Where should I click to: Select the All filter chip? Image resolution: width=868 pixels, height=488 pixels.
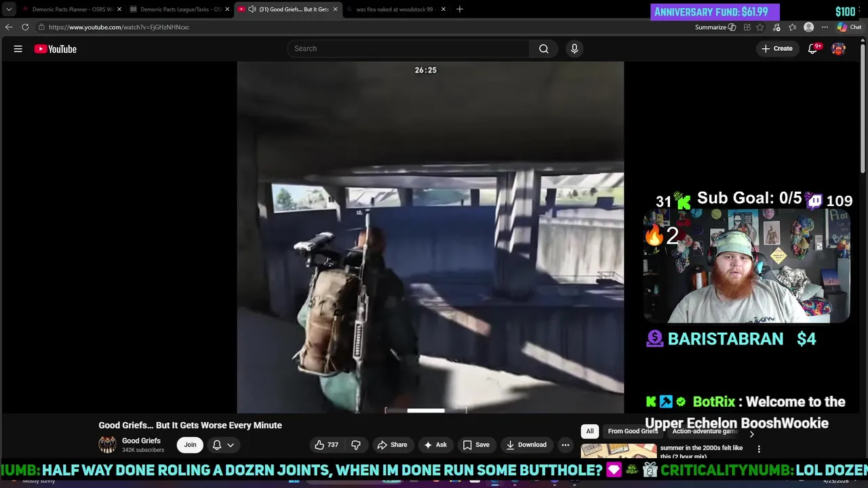(590, 431)
